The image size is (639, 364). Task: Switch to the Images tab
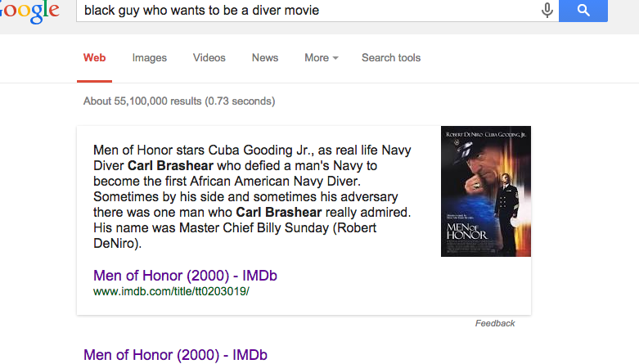coord(150,58)
